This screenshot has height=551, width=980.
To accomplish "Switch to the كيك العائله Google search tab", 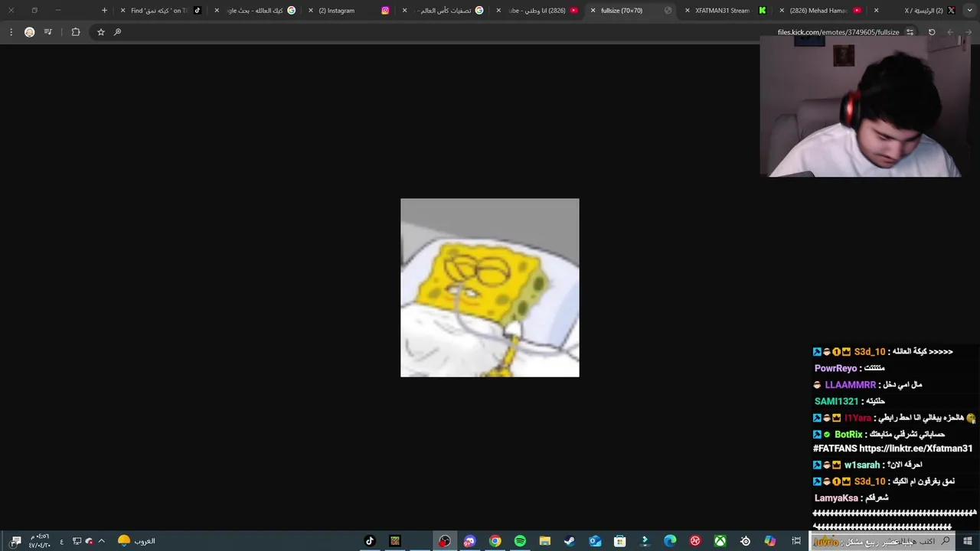I will point(254,11).
